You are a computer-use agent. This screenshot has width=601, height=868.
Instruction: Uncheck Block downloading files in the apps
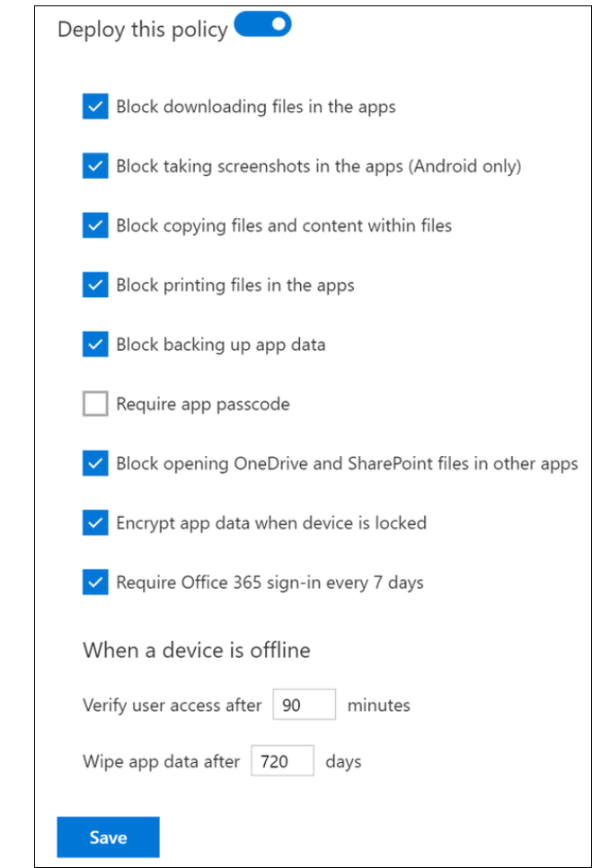[x=95, y=106]
